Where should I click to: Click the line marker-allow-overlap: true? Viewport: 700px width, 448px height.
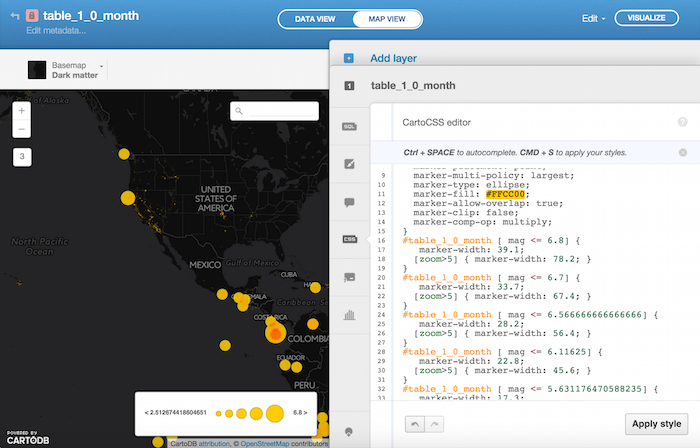click(x=488, y=203)
